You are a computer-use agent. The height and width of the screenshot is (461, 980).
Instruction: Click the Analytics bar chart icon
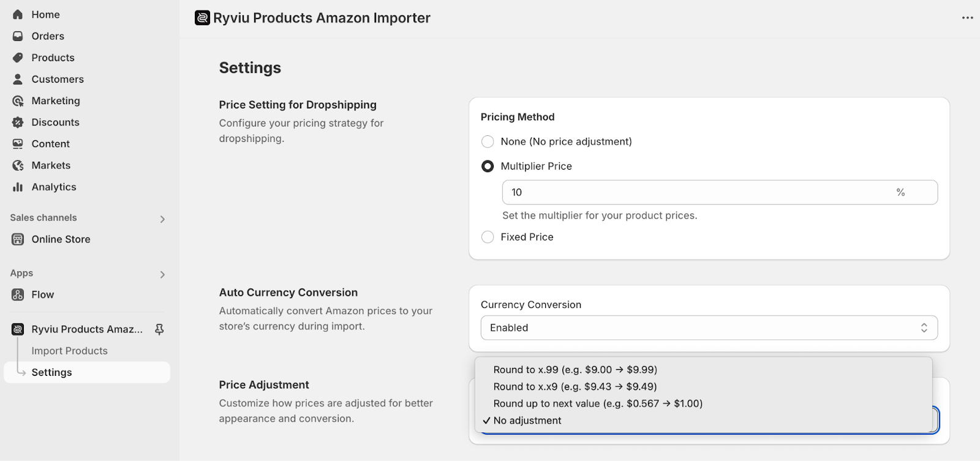tap(18, 187)
